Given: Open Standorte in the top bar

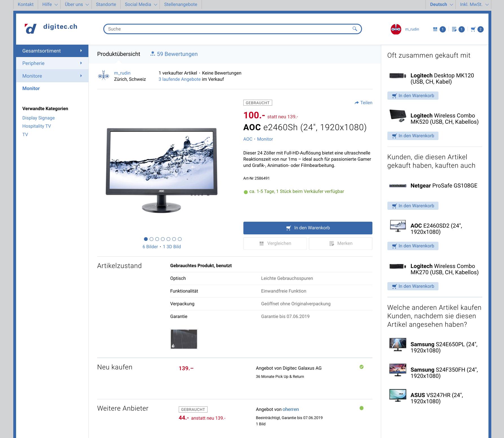Looking at the screenshot, I should (x=106, y=5).
